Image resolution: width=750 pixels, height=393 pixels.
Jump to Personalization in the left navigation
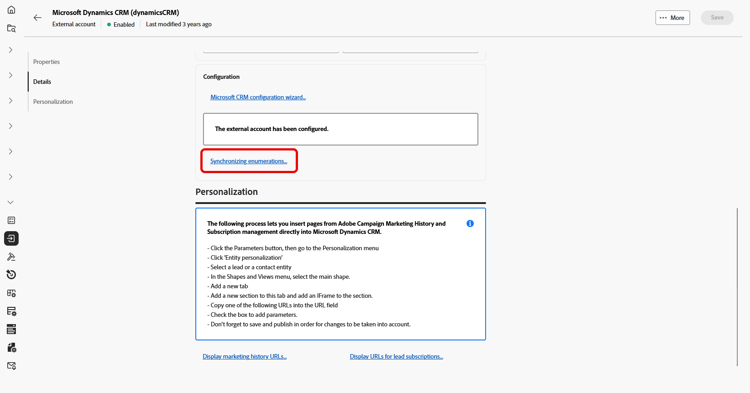(53, 102)
